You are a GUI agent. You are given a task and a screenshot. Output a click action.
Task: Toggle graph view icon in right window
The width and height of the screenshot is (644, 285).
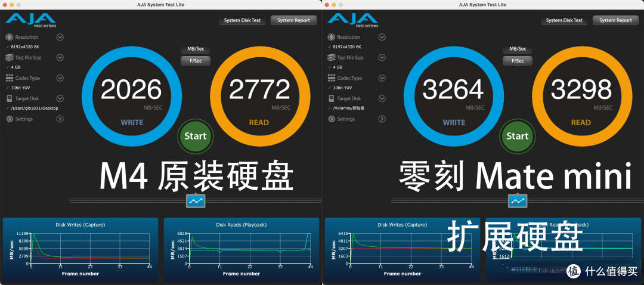(518, 201)
